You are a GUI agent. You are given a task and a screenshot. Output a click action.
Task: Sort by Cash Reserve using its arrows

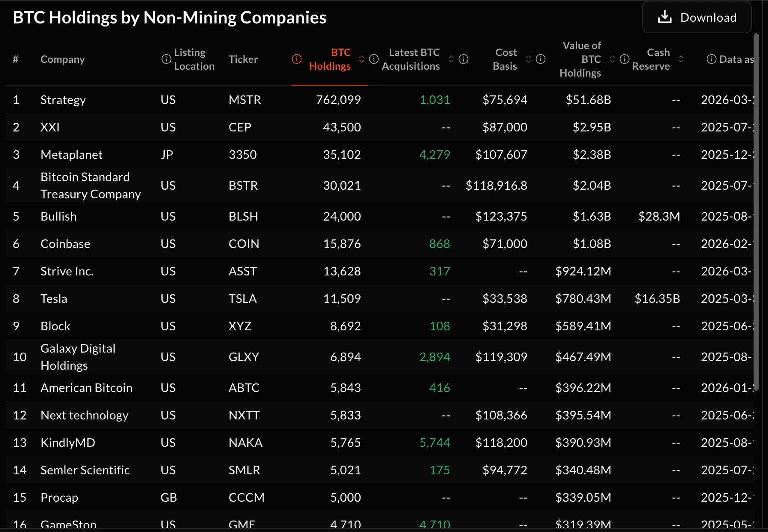point(681,59)
